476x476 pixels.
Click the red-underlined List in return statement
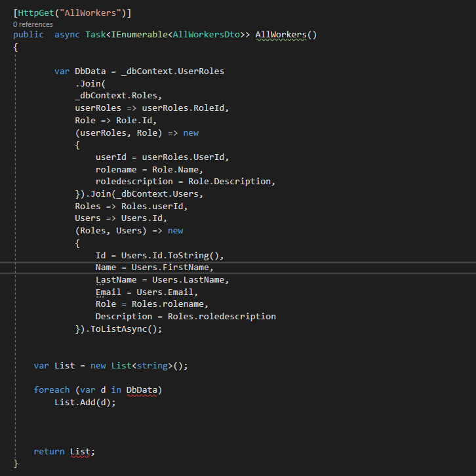pos(80,452)
